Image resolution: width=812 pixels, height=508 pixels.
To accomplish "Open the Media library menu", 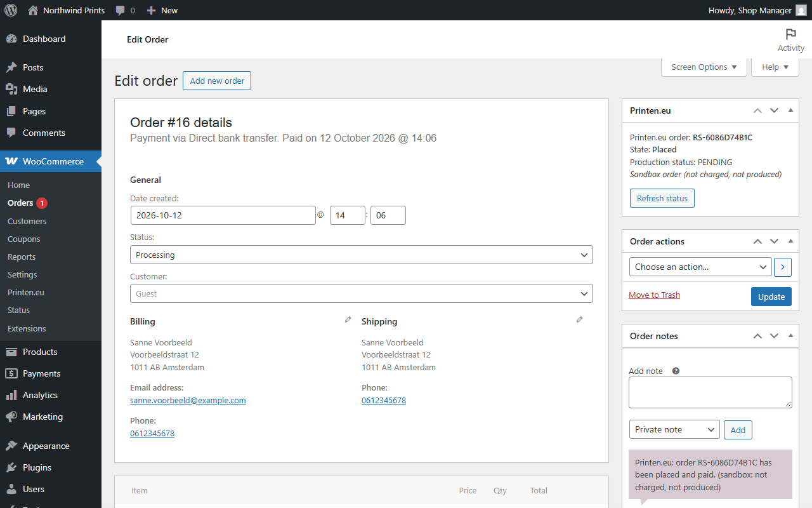I will click(x=51, y=89).
